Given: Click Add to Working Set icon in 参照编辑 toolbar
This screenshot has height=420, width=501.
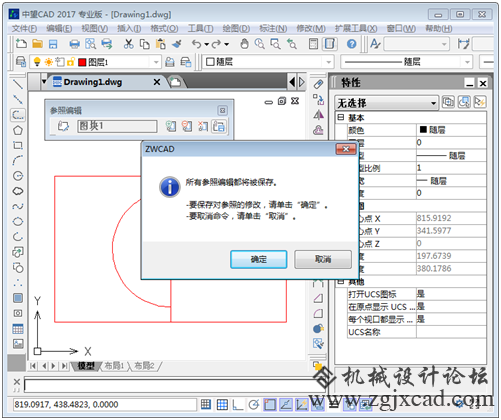Looking at the screenshot, I should [x=171, y=126].
